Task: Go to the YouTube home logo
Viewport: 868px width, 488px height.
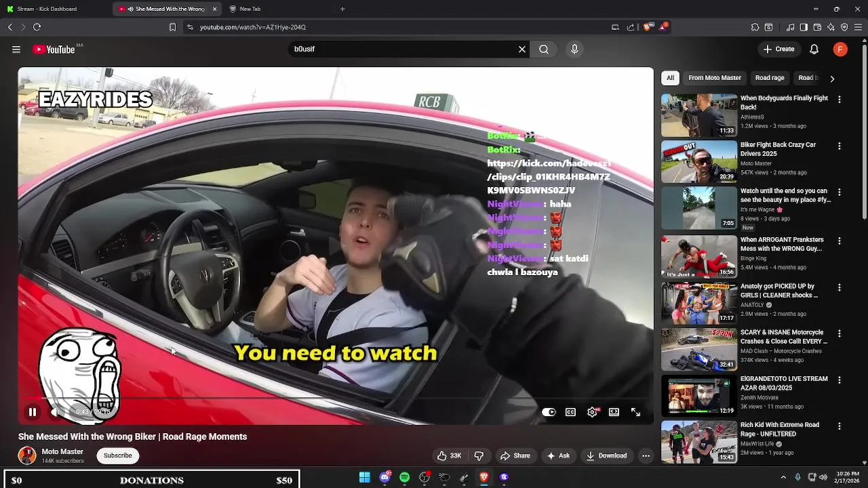Action: pyautogui.click(x=54, y=49)
